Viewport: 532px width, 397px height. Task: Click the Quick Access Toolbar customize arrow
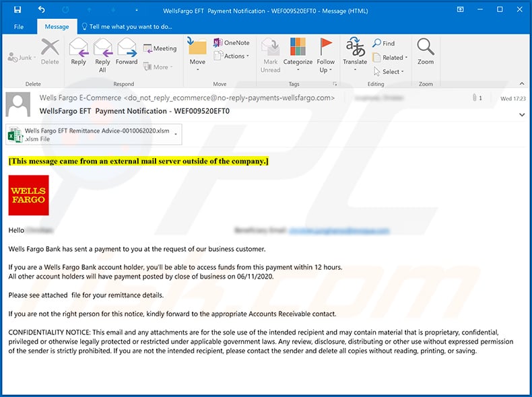click(x=137, y=11)
